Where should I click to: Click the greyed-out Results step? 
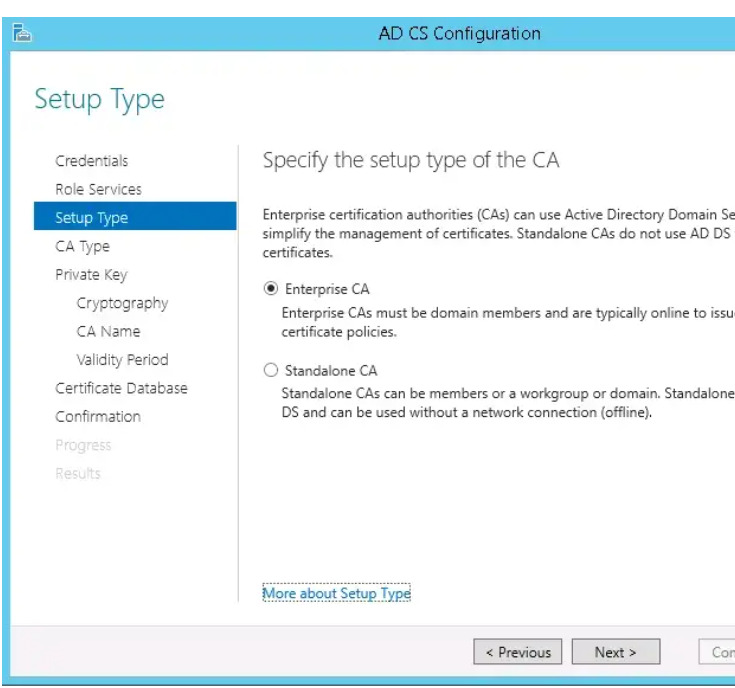click(78, 473)
